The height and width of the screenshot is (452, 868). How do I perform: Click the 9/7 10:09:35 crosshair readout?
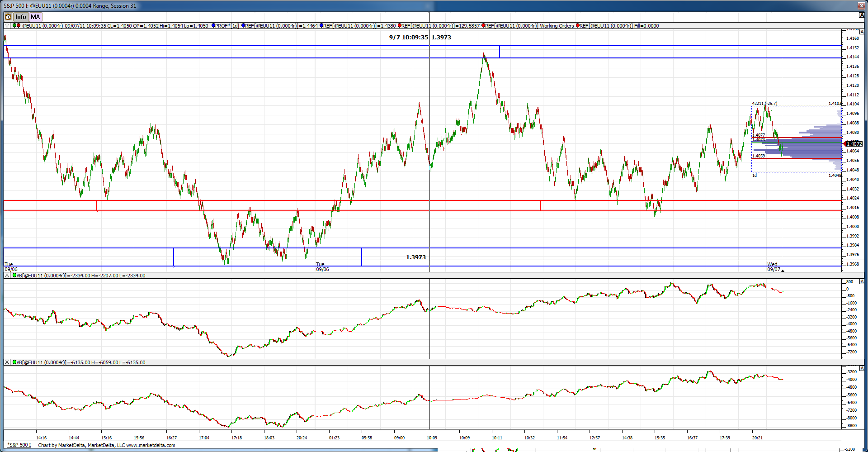(409, 37)
